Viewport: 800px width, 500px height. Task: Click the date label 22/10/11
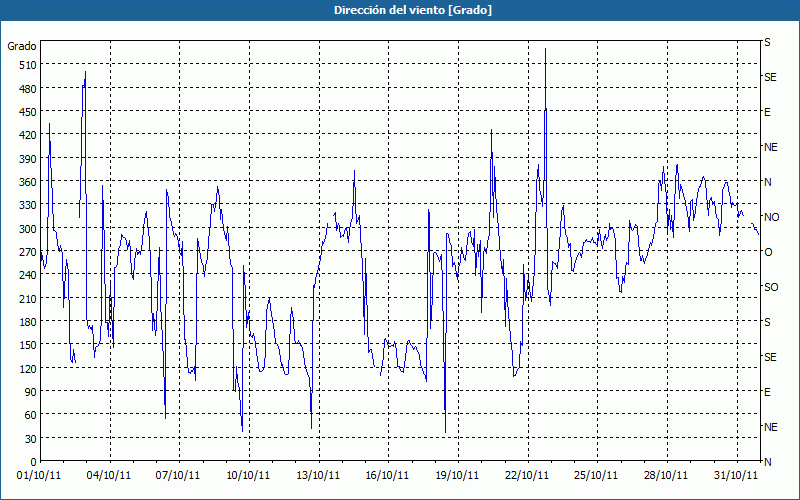[x=527, y=476]
